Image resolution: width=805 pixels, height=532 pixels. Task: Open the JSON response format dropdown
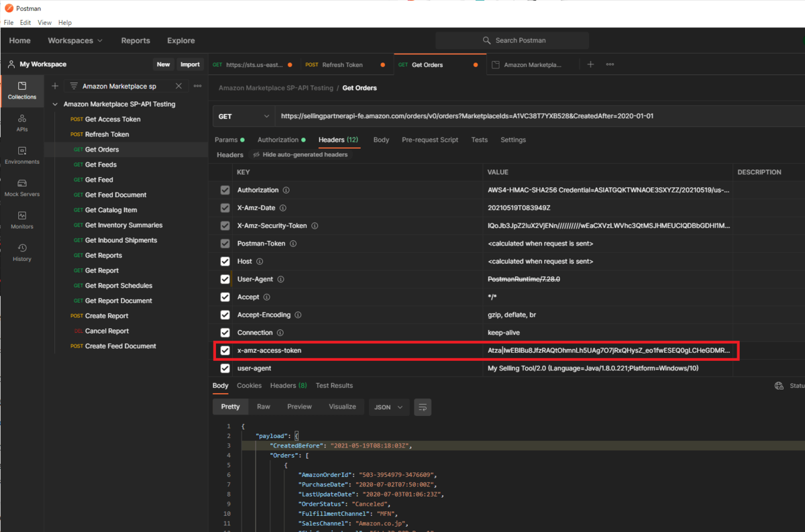coord(390,407)
